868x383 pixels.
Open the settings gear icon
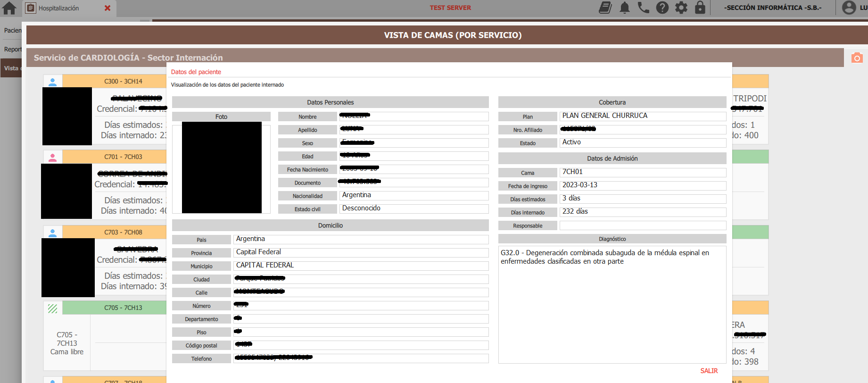(x=681, y=8)
